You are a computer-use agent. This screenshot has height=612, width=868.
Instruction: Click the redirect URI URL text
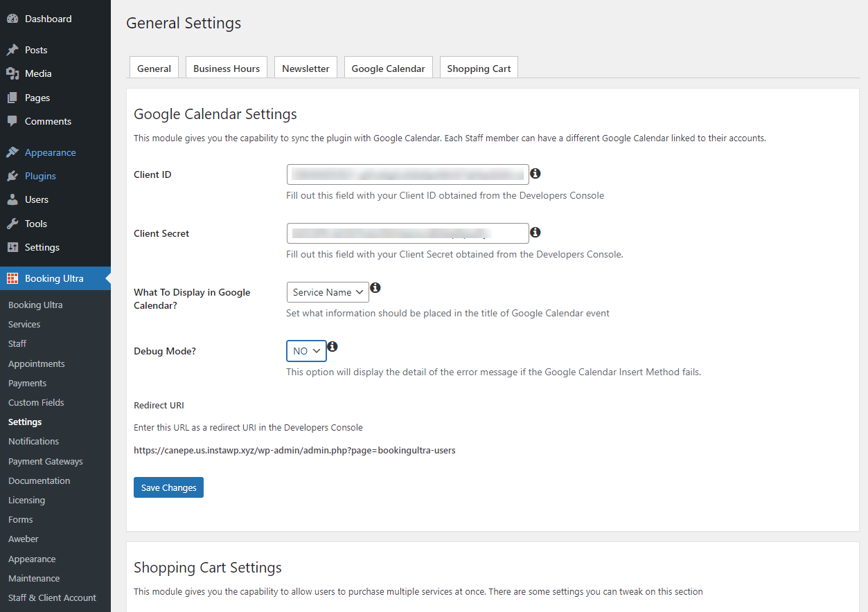[x=294, y=450]
